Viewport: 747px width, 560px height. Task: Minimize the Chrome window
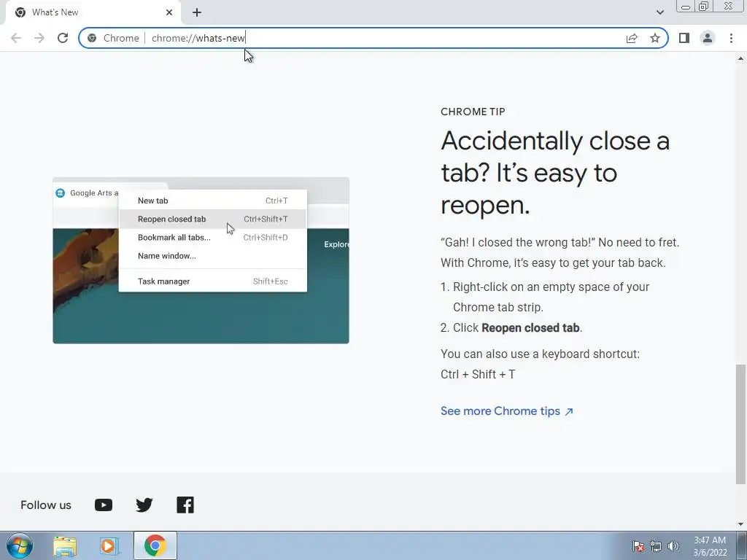[686, 7]
